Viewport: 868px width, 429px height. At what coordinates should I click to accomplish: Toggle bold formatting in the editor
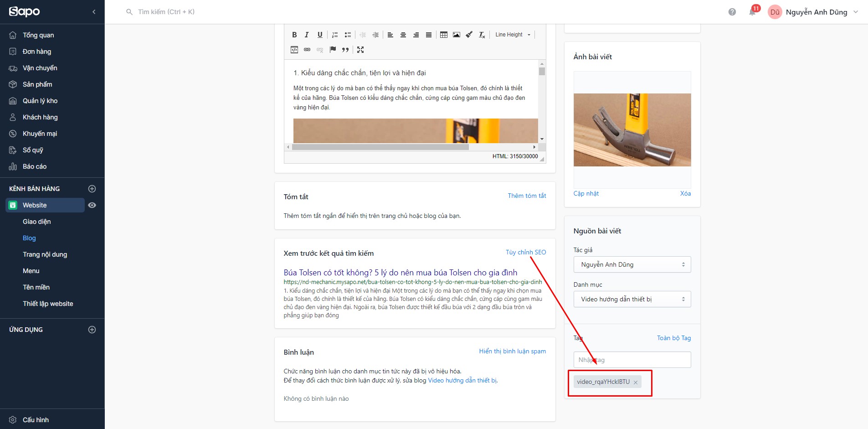point(294,35)
